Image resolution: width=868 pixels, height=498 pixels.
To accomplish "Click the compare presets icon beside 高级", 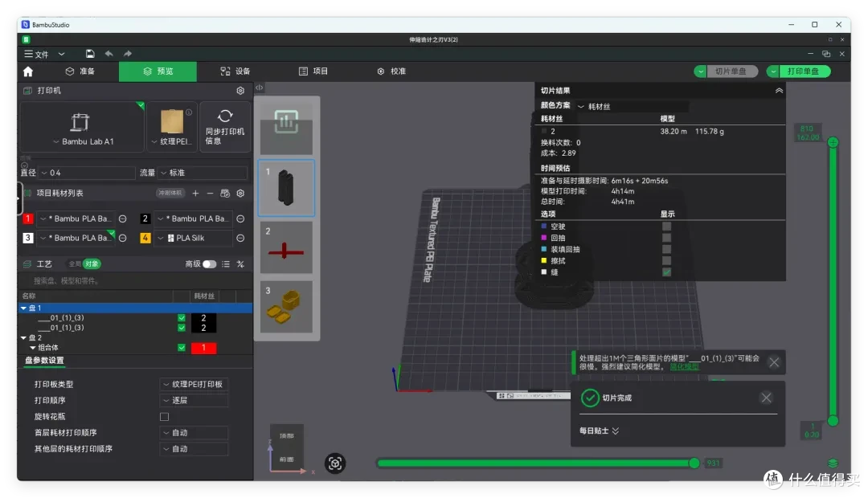I will point(240,264).
